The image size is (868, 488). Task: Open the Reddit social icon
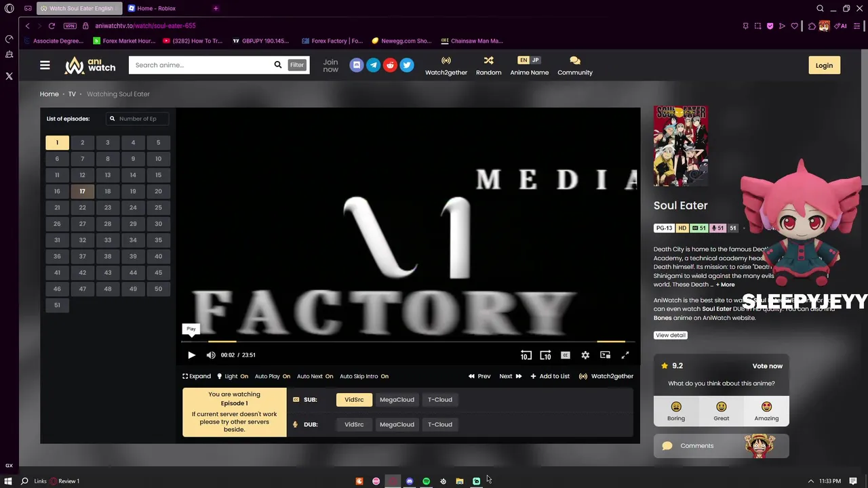pos(390,65)
